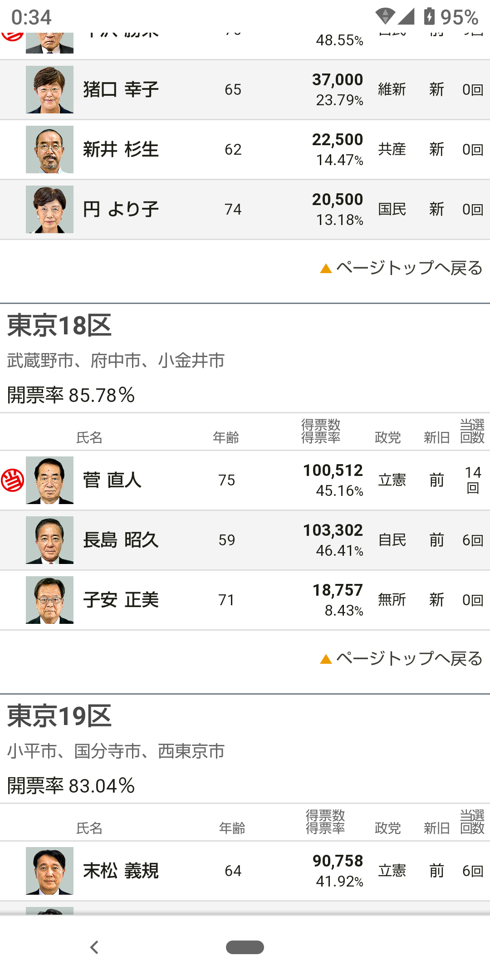Click the red 当 elected mark beside 菅 直人
The image size is (490, 980).
[12, 480]
